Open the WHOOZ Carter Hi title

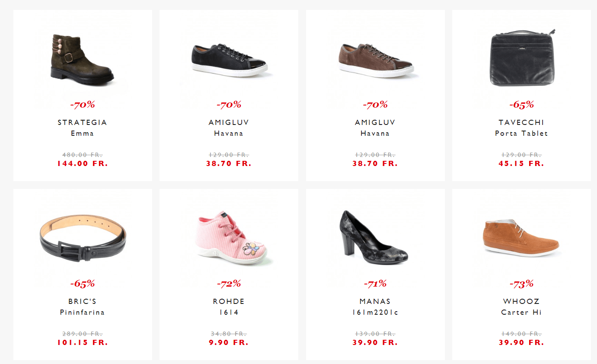[x=521, y=312]
